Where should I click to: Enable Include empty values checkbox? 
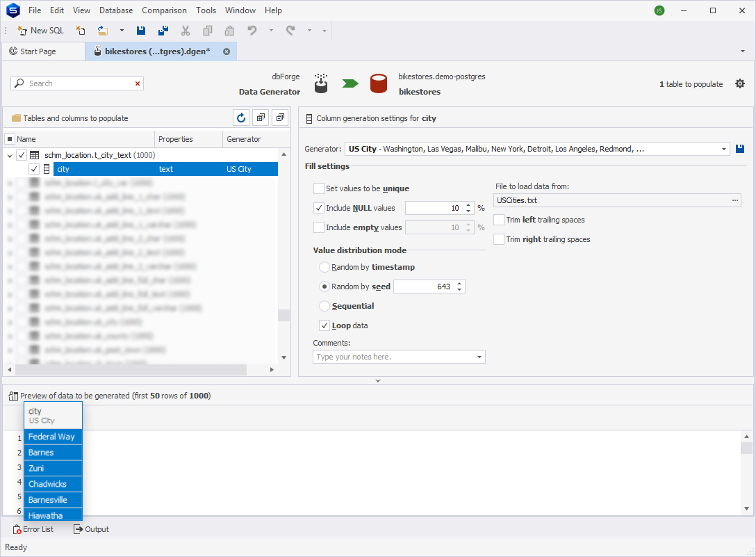pyautogui.click(x=319, y=227)
